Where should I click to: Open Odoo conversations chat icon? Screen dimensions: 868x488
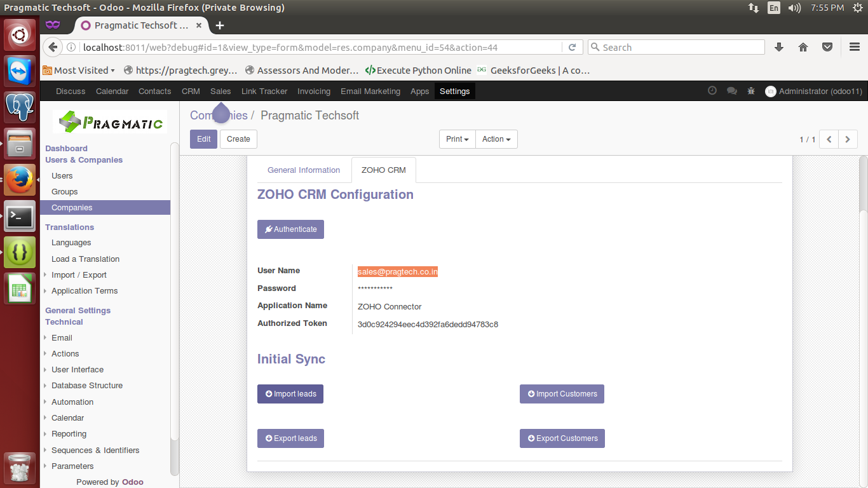tap(732, 91)
